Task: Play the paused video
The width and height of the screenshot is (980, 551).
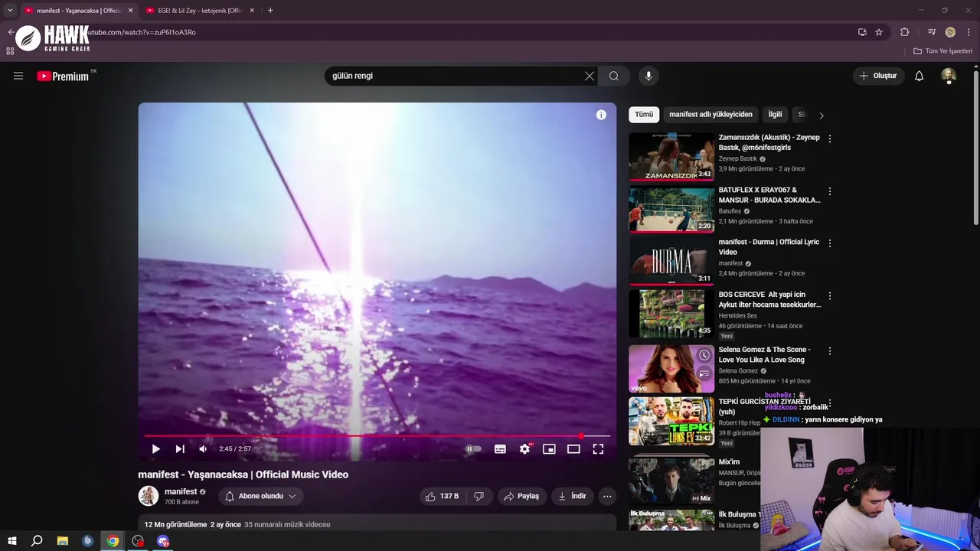Action: pyautogui.click(x=155, y=449)
